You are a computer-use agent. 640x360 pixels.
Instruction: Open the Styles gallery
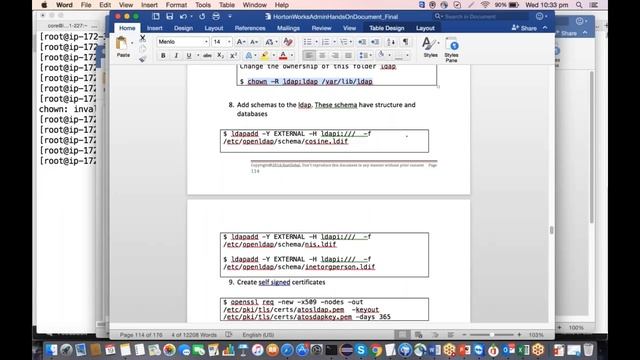click(x=430, y=48)
